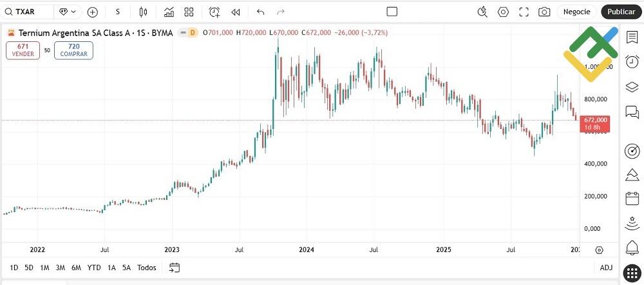Screen dimensions: 644x285
Task: Create a new alert from the toolbar
Action: [x=214, y=12]
